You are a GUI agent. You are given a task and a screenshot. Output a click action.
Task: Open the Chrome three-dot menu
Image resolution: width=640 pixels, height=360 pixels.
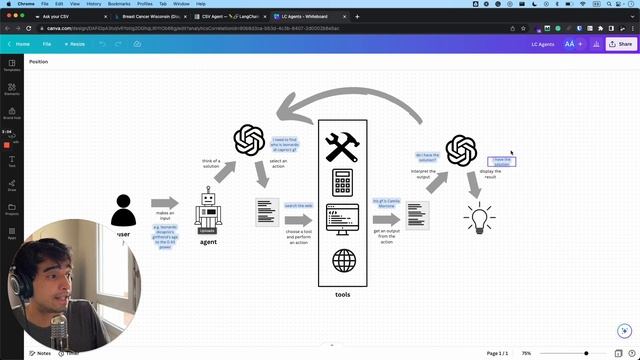click(x=632, y=29)
